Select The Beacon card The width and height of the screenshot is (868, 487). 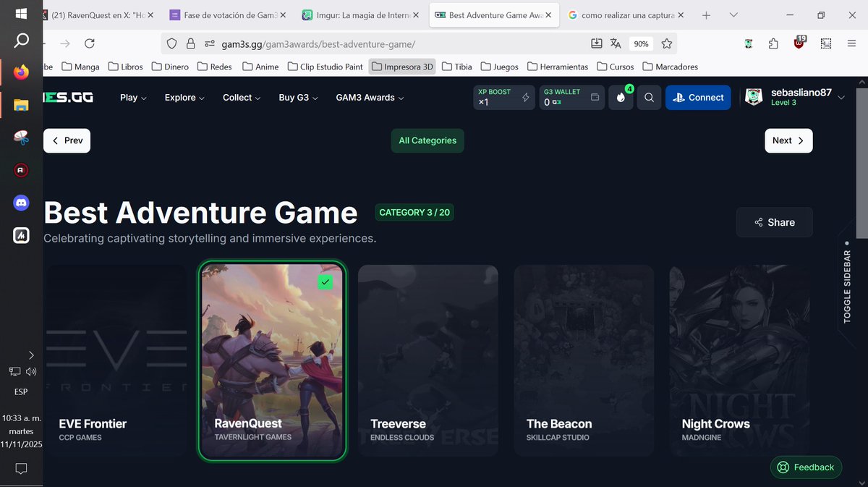pyautogui.click(x=584, y=360)
